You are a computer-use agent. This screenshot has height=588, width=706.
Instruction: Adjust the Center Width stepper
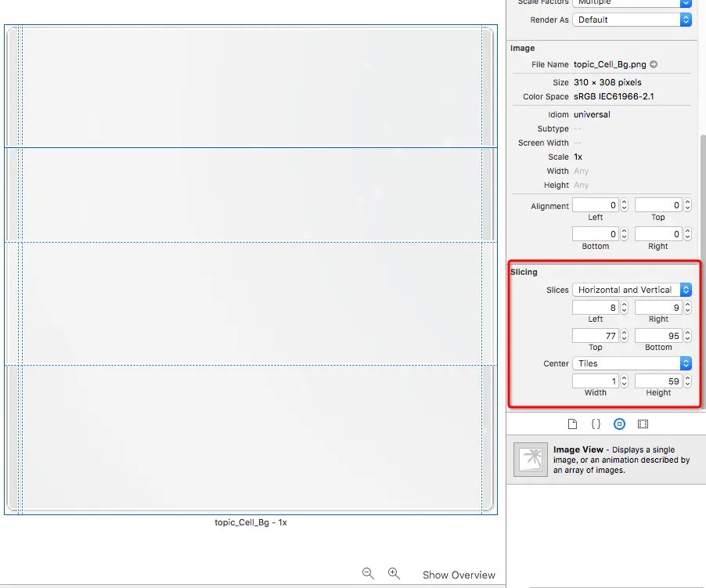[624, 381]
